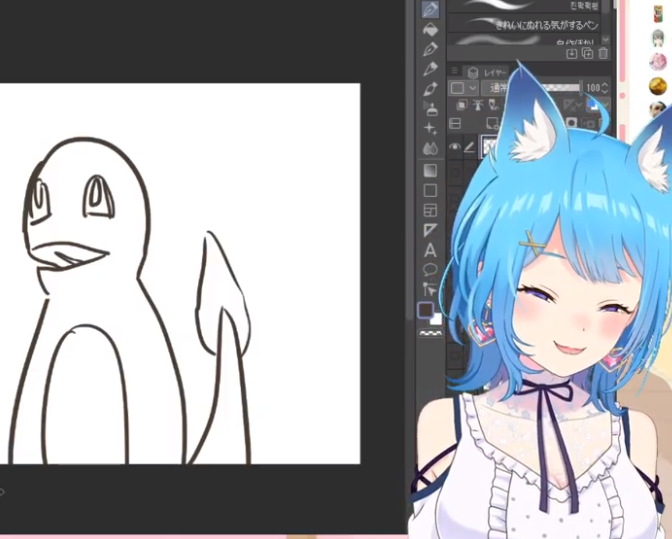Click the white sub color swatch
672x539 pixels.
[436, 319]
